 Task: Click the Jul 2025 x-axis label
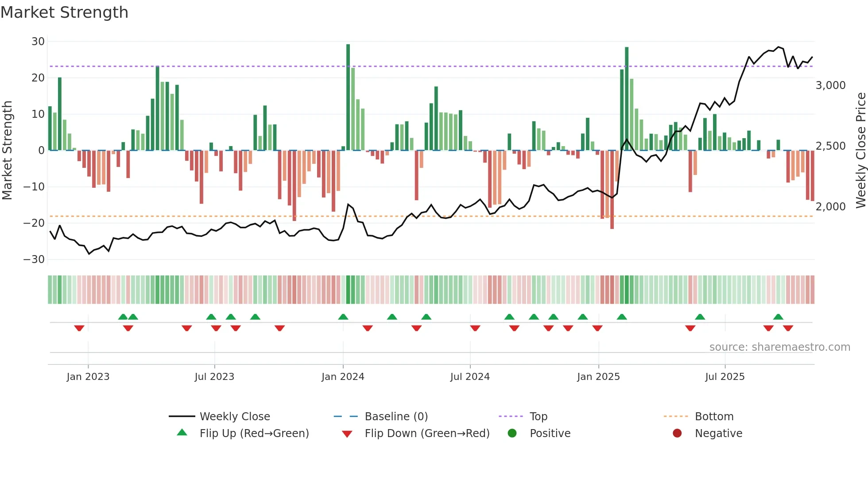tap(725, 377)
